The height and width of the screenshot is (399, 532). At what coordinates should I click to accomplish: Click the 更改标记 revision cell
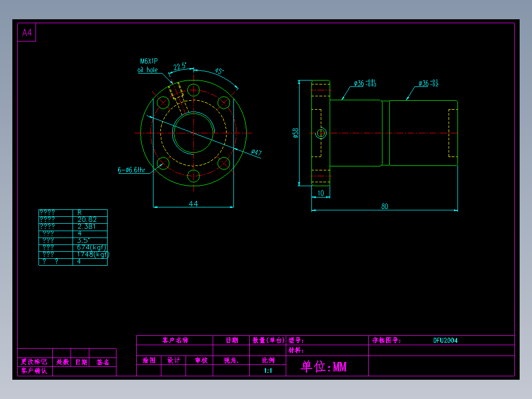(34, 361)
